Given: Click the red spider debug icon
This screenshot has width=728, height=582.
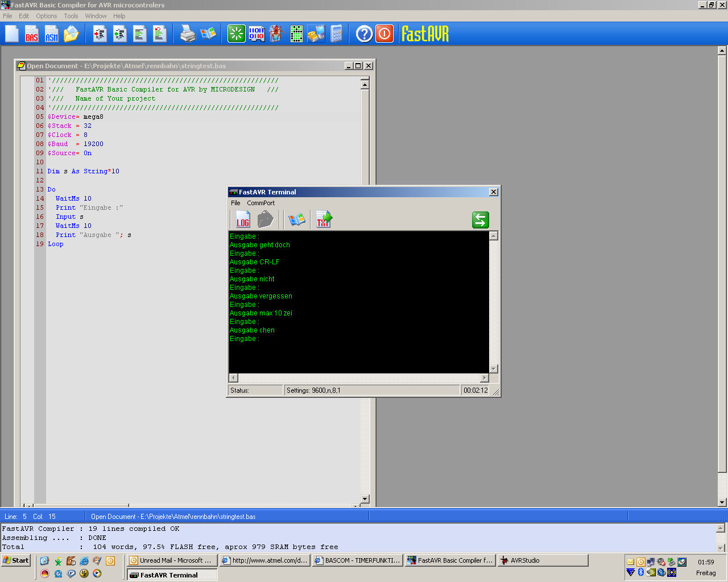Looking at the screenshot, I should tap(276, 34).
